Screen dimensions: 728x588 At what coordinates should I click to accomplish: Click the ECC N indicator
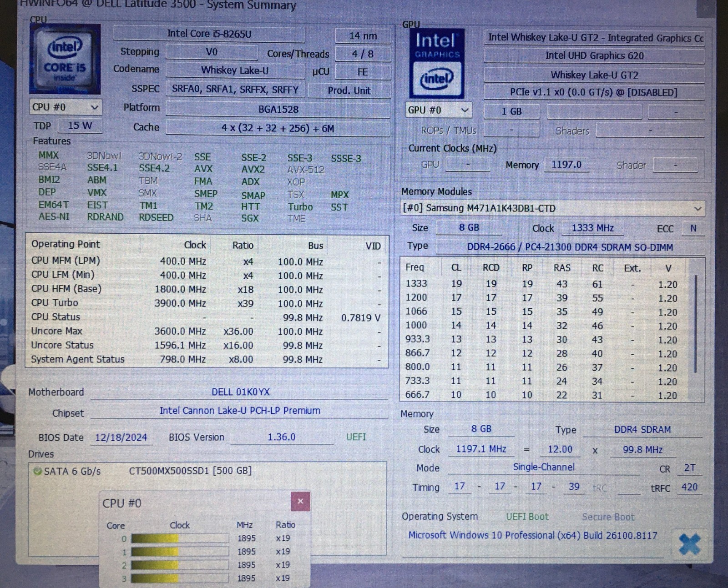pos(693,228)
